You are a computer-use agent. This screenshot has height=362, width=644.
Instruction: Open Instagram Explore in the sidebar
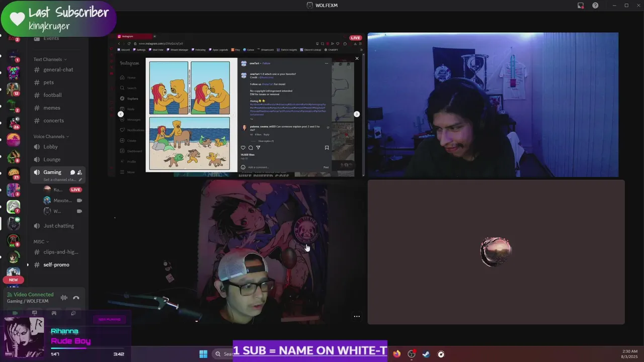point(129,99)
